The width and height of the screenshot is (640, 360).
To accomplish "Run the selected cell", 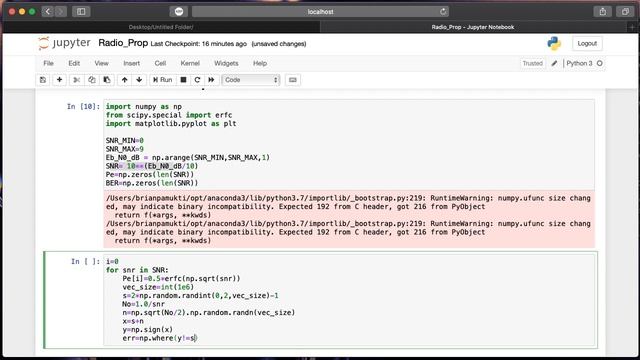I will pyautogui.click(x=162, y=80).
